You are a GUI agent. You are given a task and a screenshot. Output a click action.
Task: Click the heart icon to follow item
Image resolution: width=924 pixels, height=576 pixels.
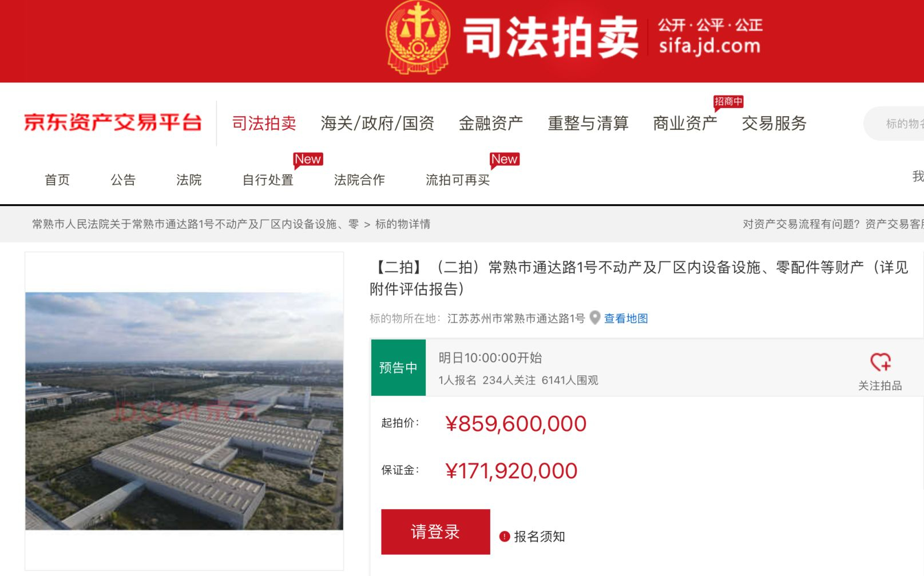[881, 362]
